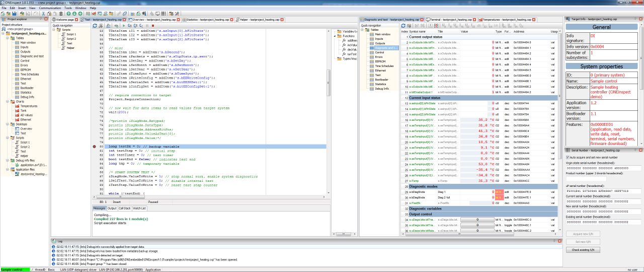The height and width of the screenshot is (272, 644).
Task: Collapse the Desktops node in Project explorer
Action: coord(7,124)
